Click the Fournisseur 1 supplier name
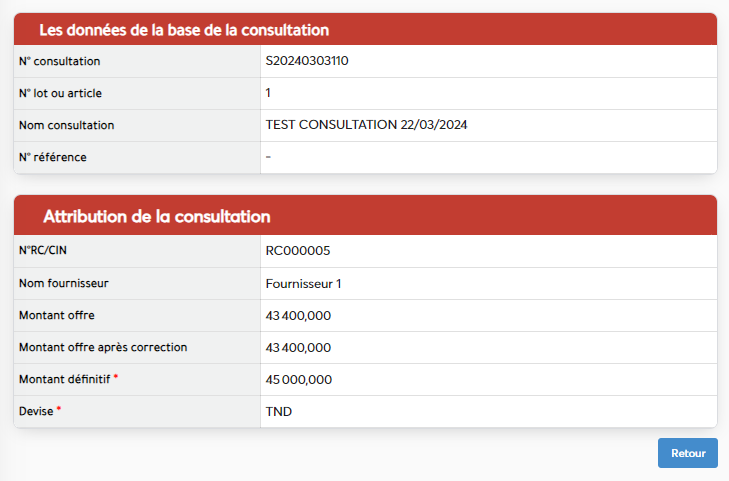Image resolution: width=729 pixels, height=481 pixels. pyautogui.click(x=304, y=284)
